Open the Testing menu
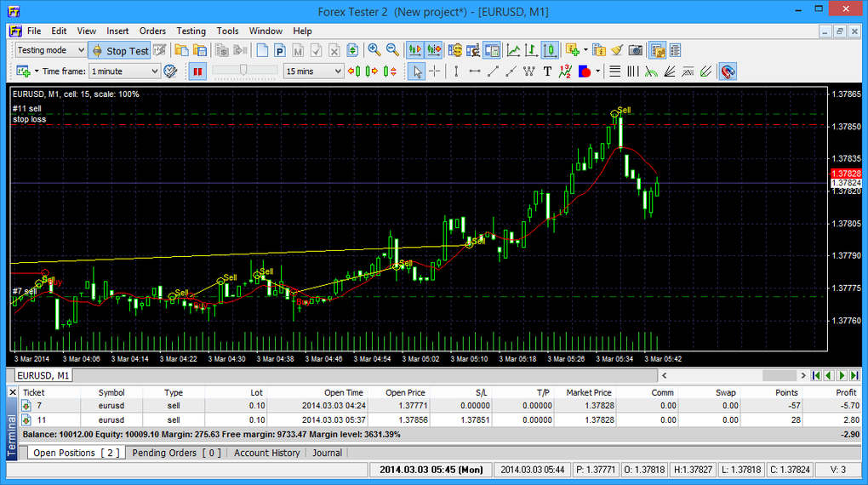868x485 pixels. click(191, 31)
